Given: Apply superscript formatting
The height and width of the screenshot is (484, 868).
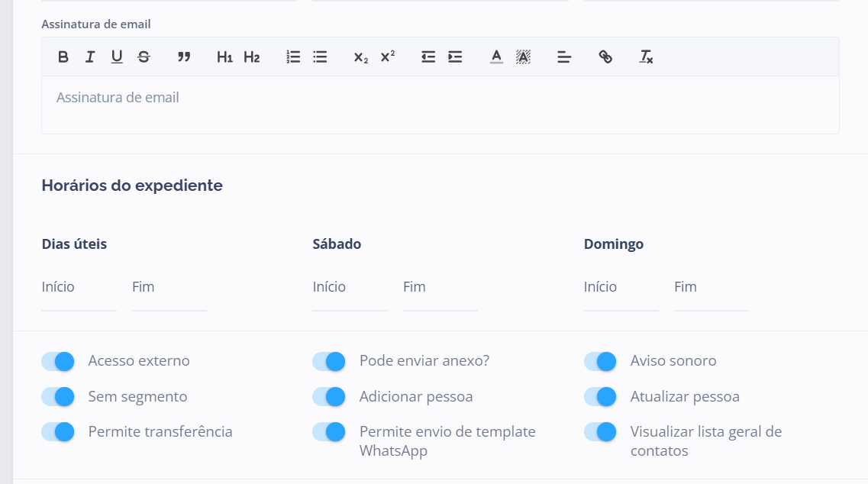Looking at the screenshot, I should pos(388,56).
